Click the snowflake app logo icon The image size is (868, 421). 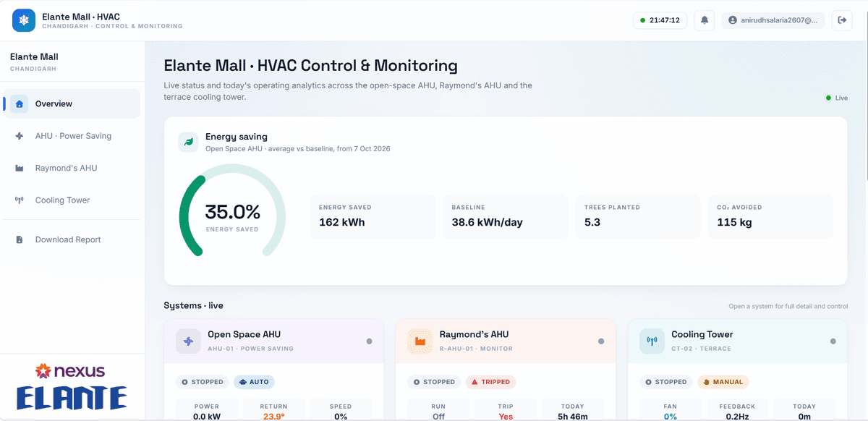pos(24,20)
